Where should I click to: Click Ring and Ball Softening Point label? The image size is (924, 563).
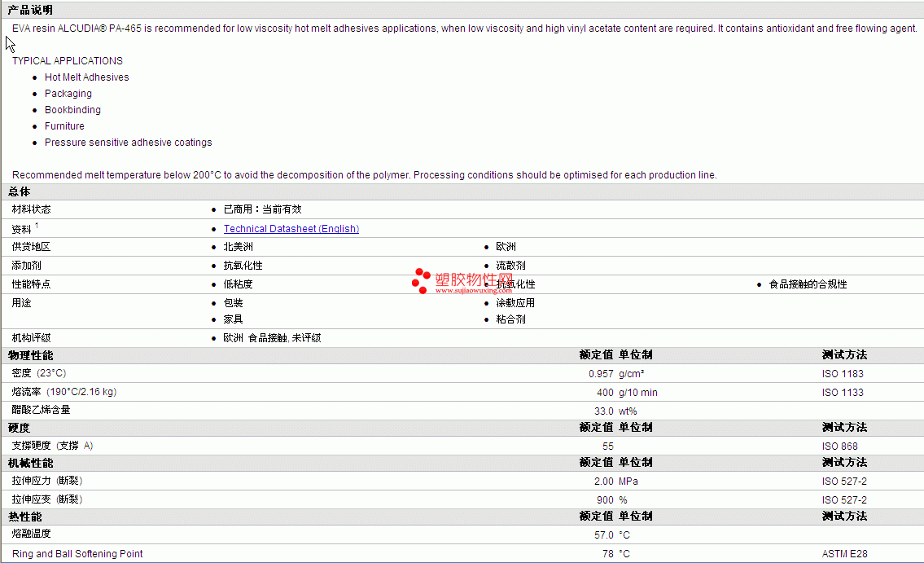click(x=77, y=554)
